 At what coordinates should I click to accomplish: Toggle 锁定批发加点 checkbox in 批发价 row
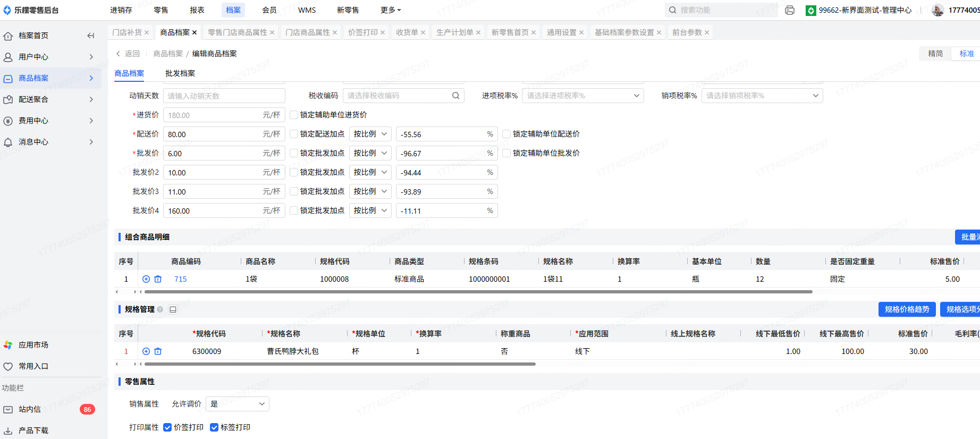(x=294, y=153)
